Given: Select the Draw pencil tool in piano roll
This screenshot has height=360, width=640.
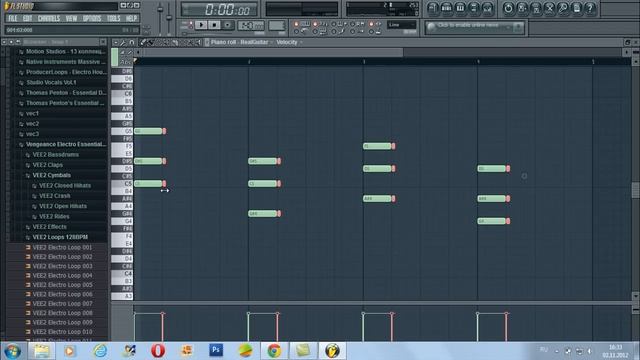Looking at the screenshot, I should 143,42.
